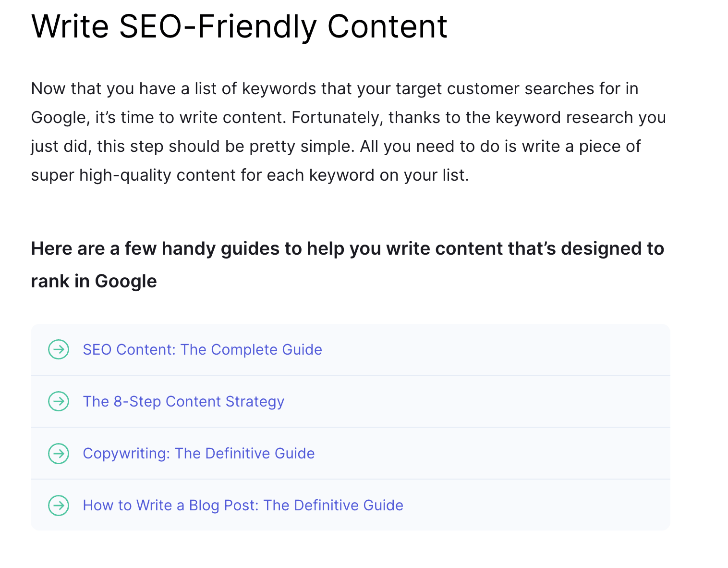Click the bold 'Here are a few' subheading
Screen dimensions: 728x568
[x=347, y=249]
